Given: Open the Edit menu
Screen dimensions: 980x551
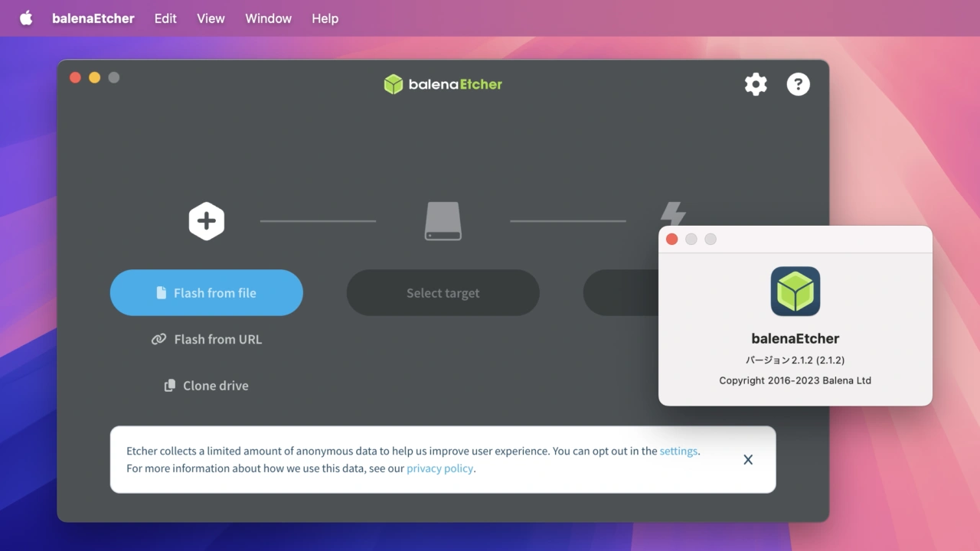Looking at the screenshot, I should tap(165, 18).
